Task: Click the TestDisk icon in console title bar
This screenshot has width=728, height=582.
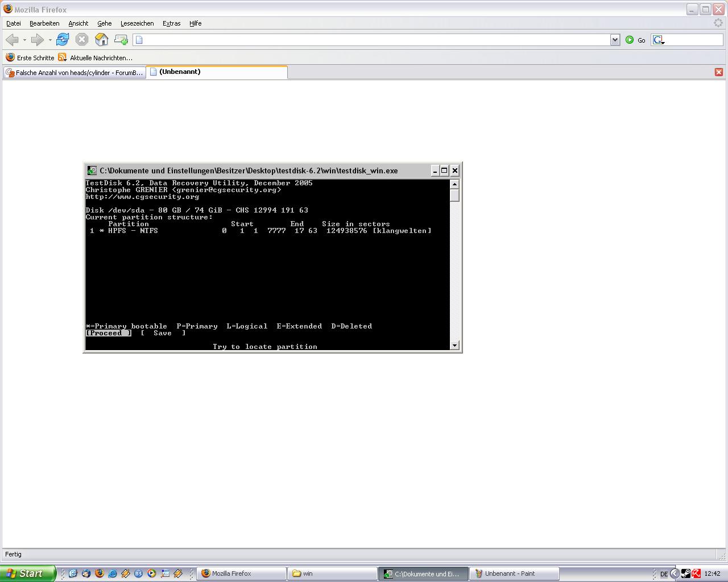Action: [92, 171]
